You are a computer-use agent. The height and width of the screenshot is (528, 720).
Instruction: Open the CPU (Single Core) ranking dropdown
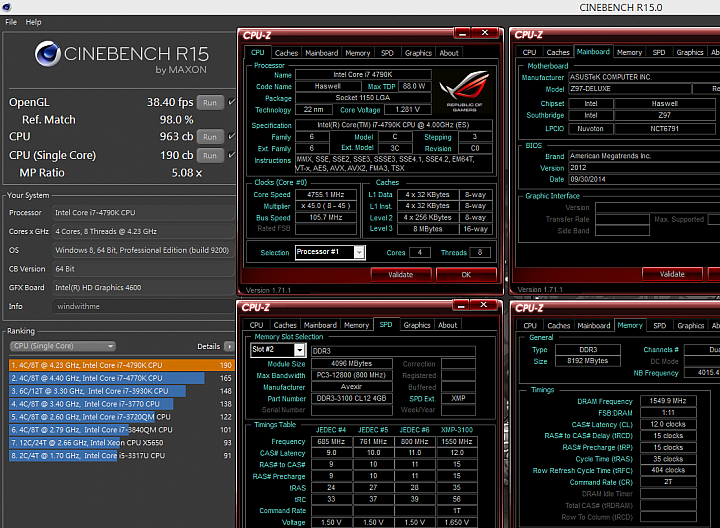point(62,346)
